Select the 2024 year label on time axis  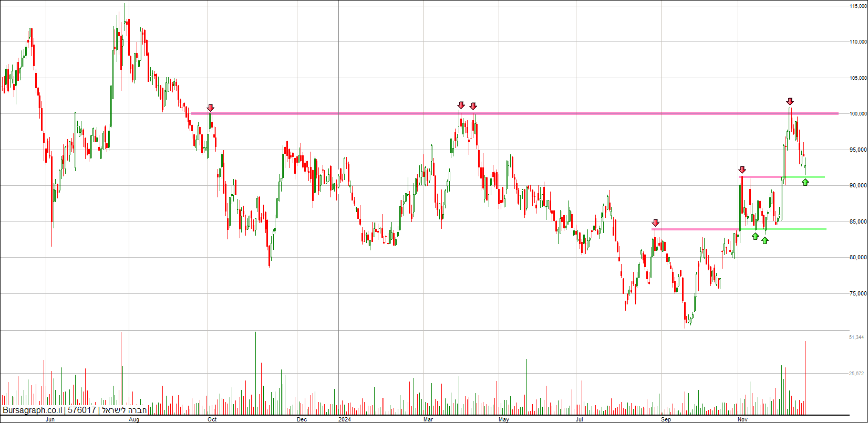click(x=345, y=420)
